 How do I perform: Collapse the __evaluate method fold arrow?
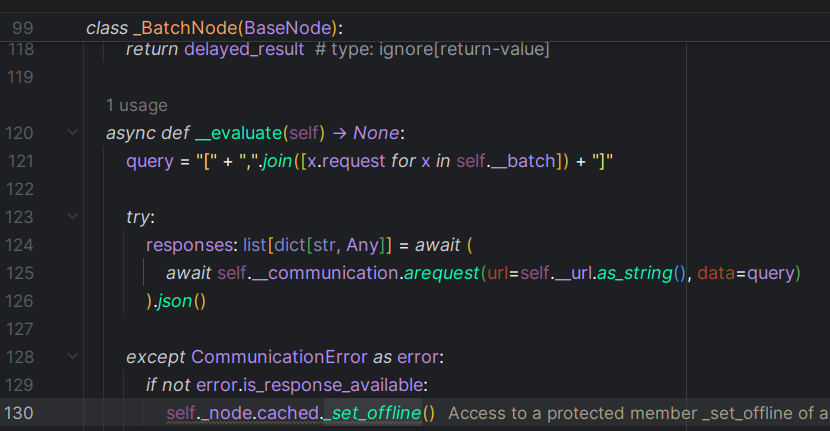(x=73, y=133)
